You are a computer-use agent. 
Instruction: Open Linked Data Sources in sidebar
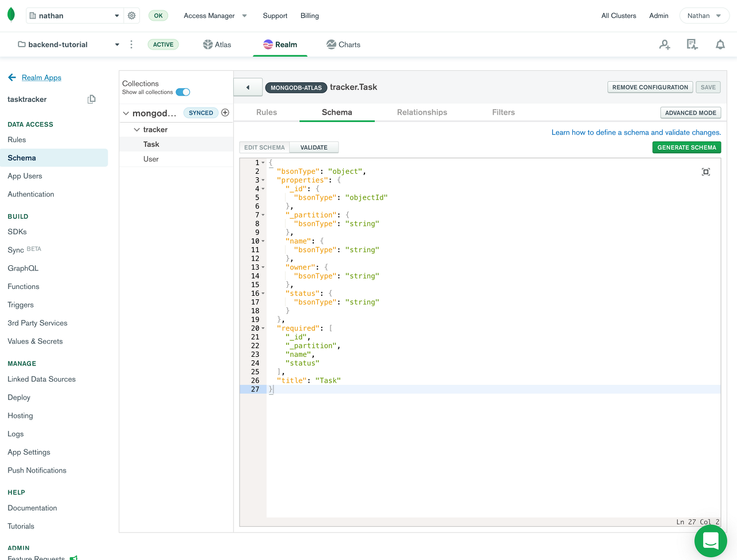click(x=41, y=379)
